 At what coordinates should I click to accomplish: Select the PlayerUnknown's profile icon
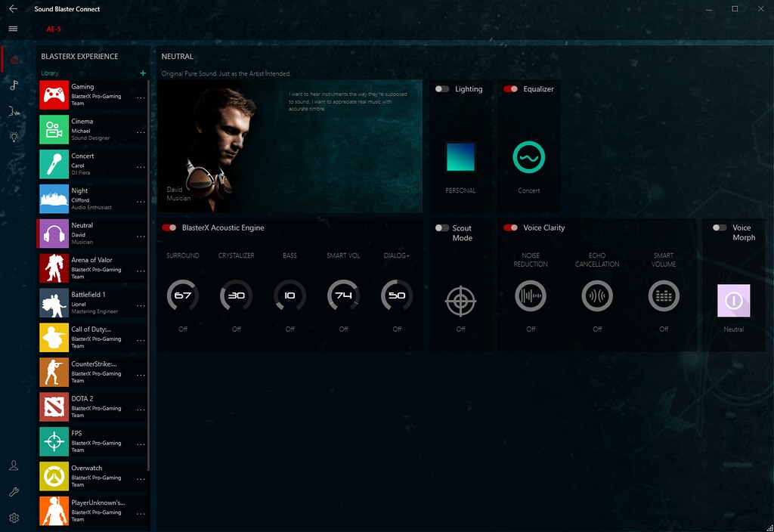click(54, 511)
